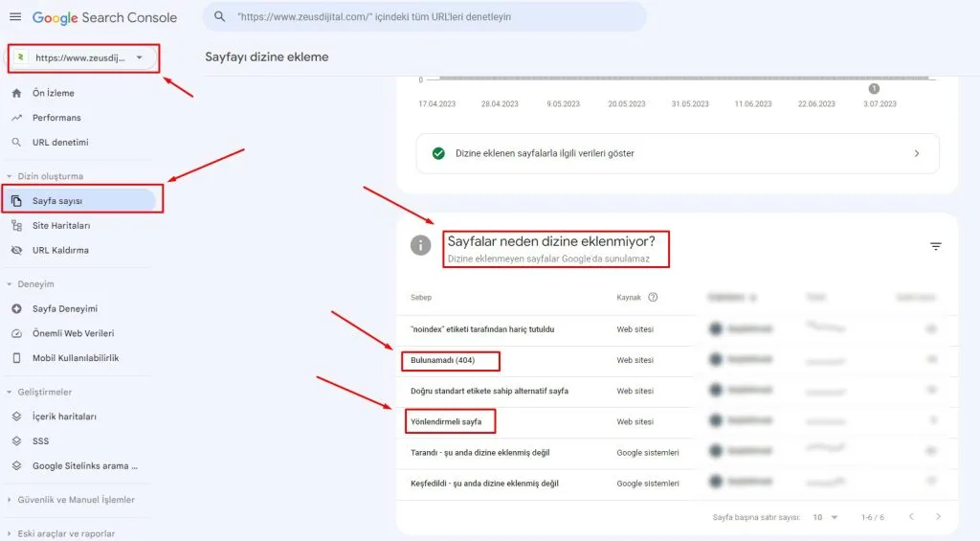The height and width of the screenshot is (541, 980).
Task: Open the noindex etiketi tarafından hariç tutuldu row
Action: click(678, 329)
